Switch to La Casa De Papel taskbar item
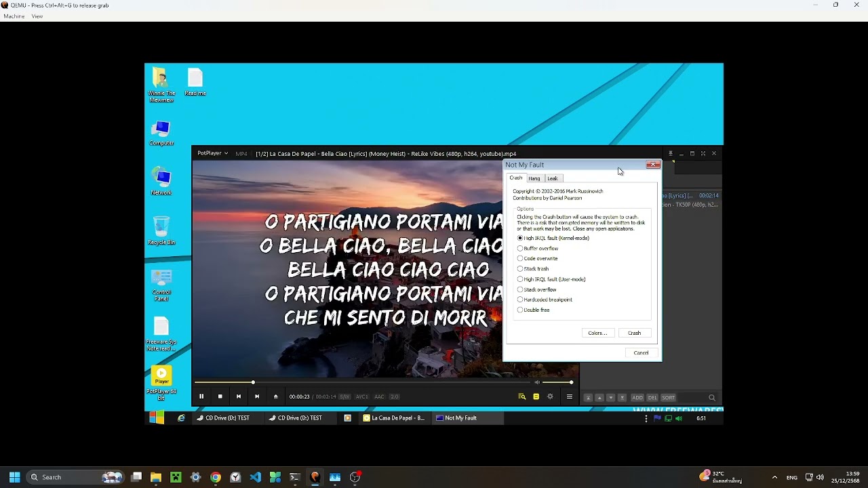Image resolution: width=868 pixels, height=488 pixels. click(x=394, y=418)
